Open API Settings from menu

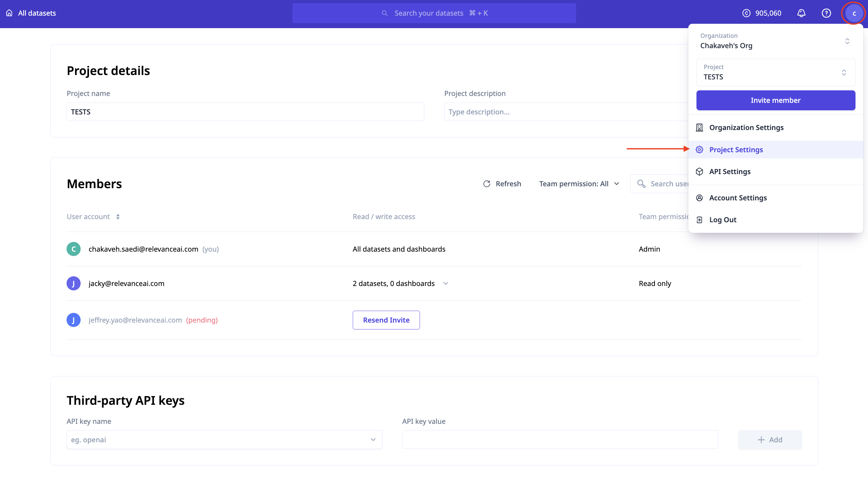tap(730, 172)
